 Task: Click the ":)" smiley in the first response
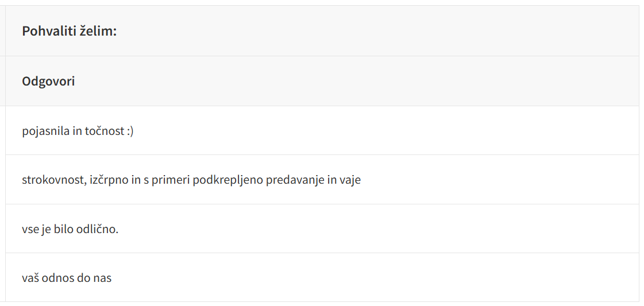coord(129,131)
